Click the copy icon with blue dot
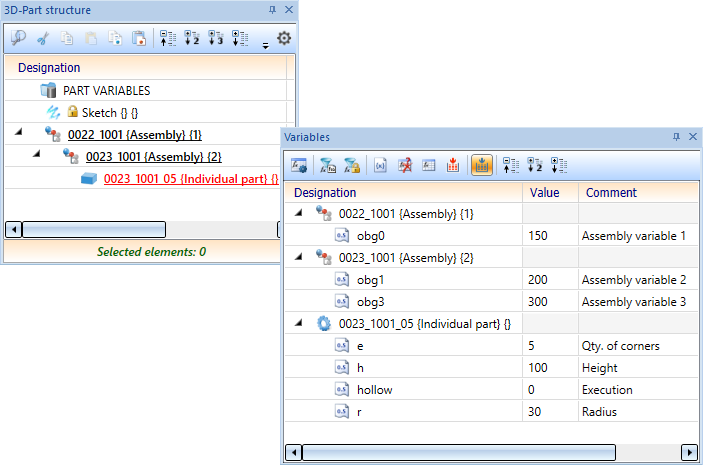703x465 pixels. 115,39
